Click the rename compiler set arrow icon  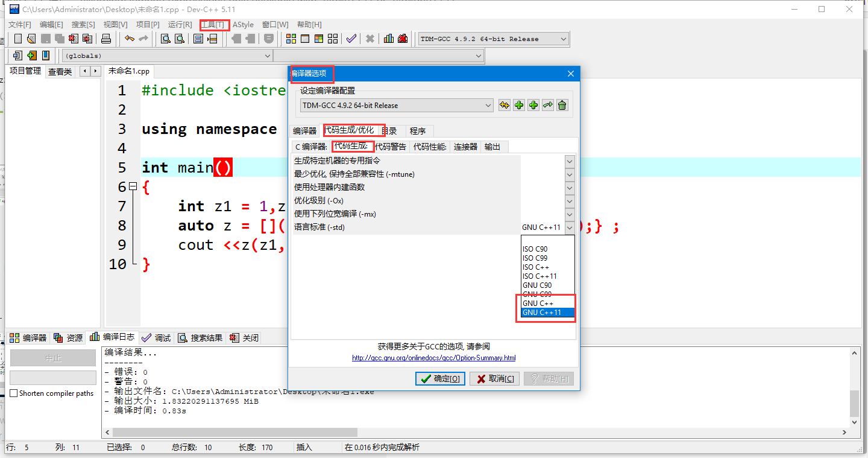pyautogui.click(x=548, y=106)
